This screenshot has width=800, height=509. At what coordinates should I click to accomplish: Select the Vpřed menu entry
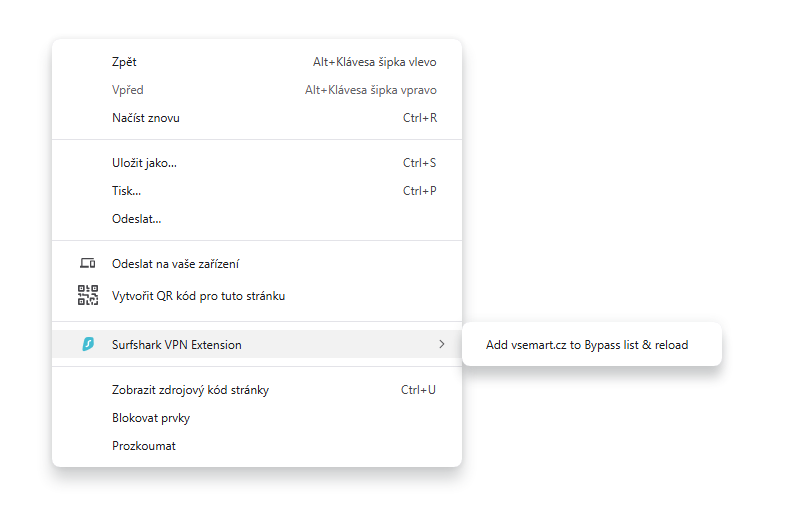pyautogui.click(x=128, y=90)
